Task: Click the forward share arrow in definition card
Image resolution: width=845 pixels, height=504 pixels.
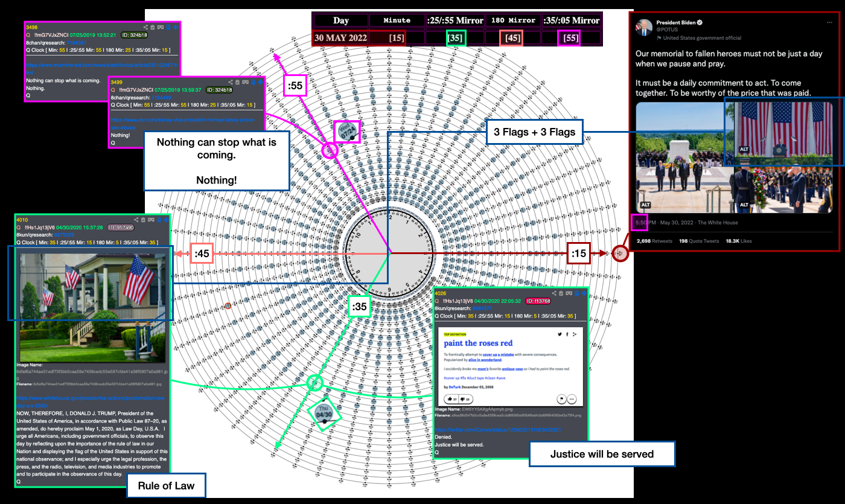Action: [x=575, y=334]
